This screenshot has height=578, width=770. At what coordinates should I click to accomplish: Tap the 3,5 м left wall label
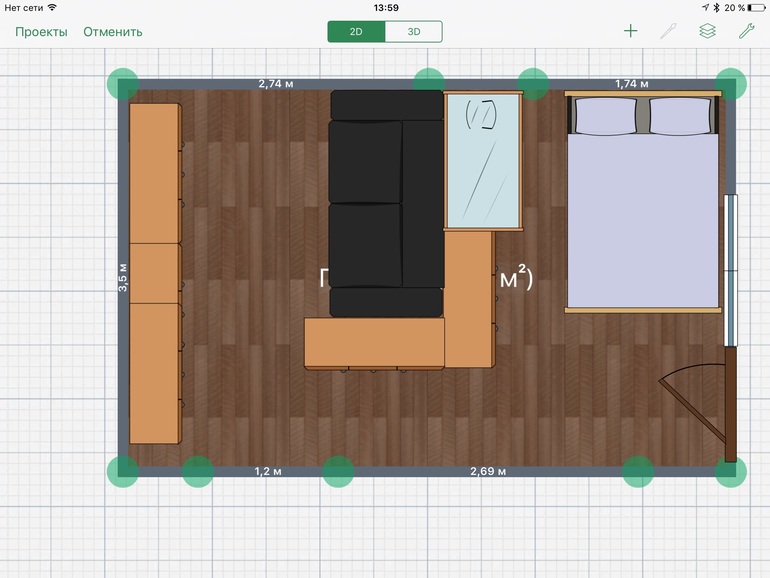pos(123,277)
